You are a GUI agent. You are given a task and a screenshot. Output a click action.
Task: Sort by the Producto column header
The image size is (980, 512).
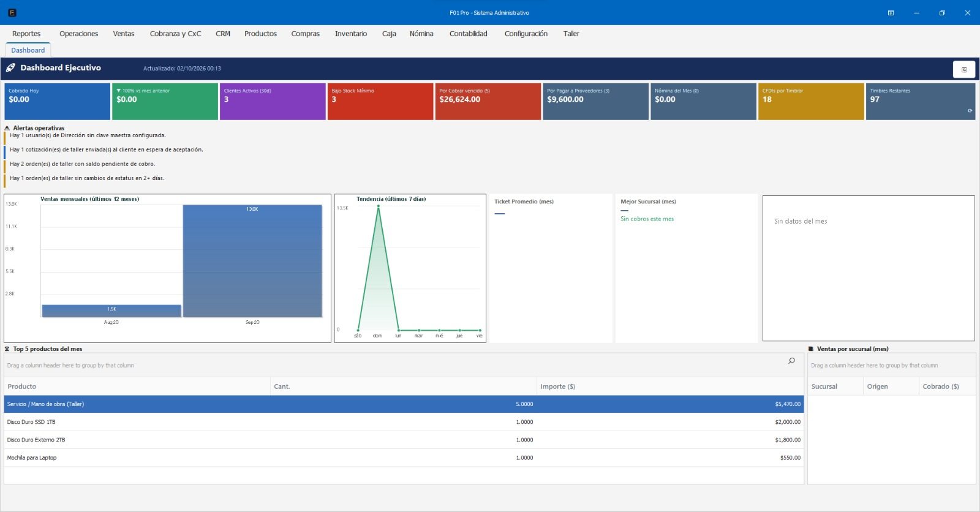[x=137, y=386]
